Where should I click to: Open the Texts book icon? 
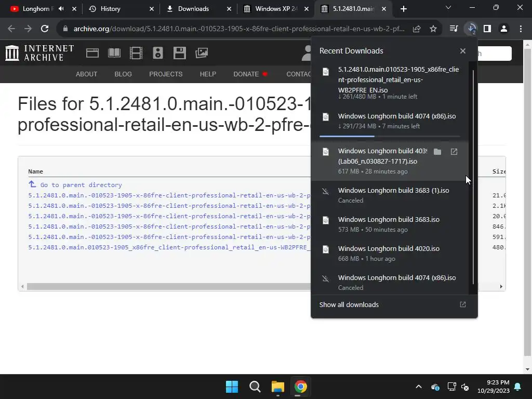pyautogui.click(x=114, y=53)
